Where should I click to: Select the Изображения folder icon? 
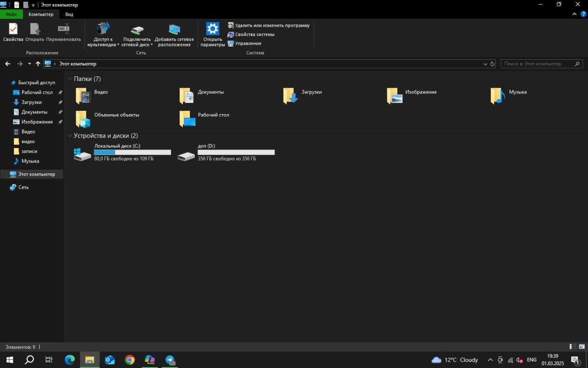(x=395, y=96)
